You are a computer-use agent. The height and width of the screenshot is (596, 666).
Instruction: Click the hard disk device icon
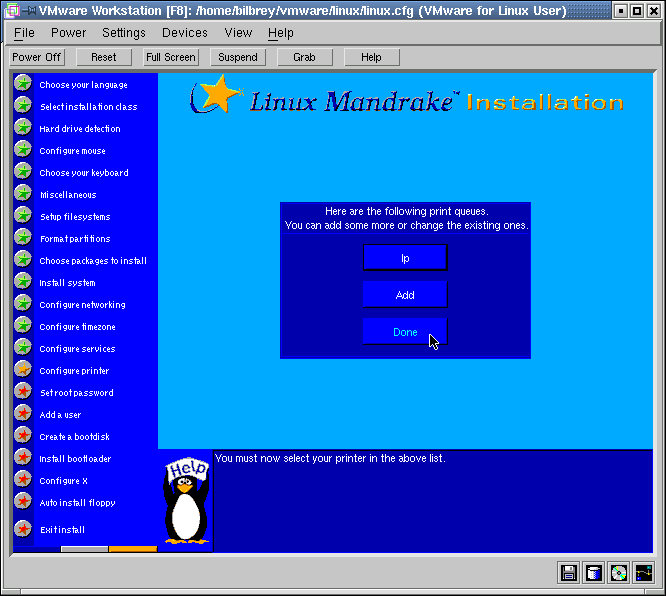594,573
